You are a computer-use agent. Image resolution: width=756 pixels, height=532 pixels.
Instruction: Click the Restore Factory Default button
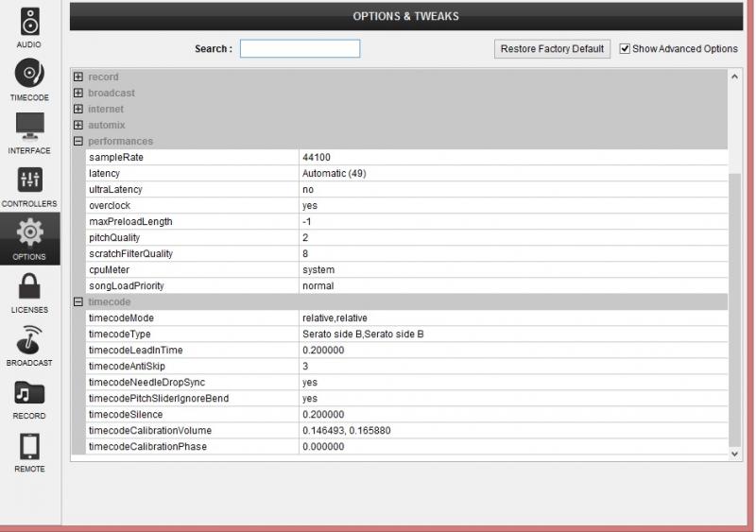coord(552,49)
